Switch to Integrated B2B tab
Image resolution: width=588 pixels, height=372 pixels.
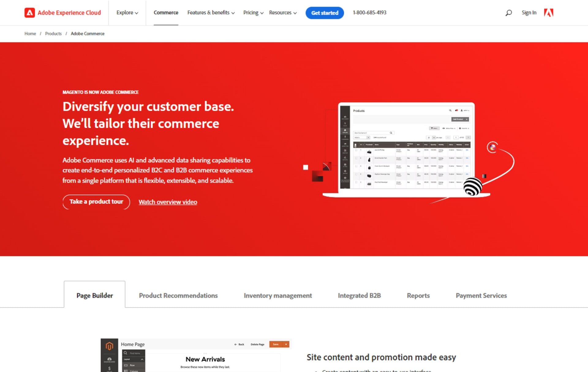359,295
